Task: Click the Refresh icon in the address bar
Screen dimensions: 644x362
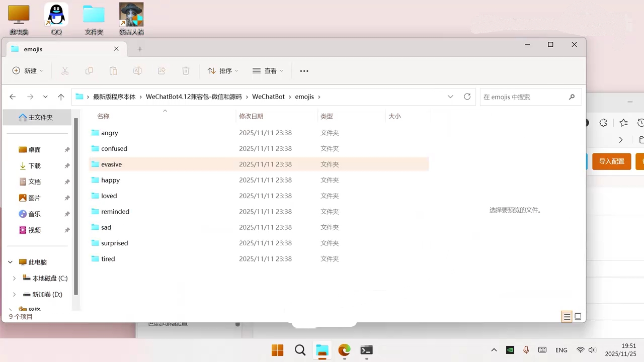Action: click(x=467, y=97)
